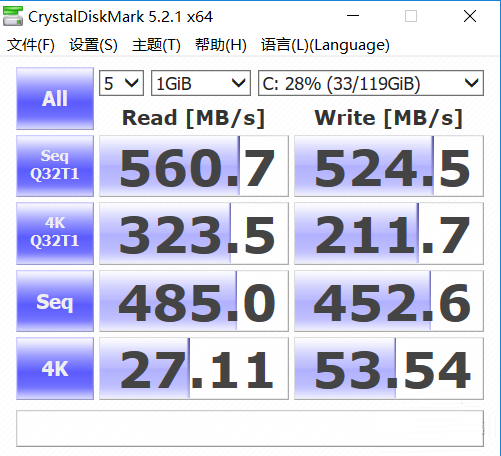
Task: Select the 560.7 Seq Q32T1 read result
Action: click(x=194, y=166)
